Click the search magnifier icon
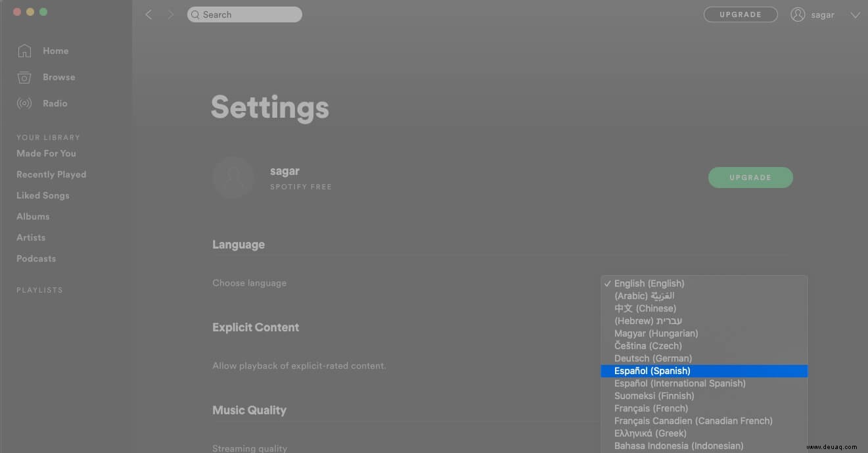The image size is (868, 453). (x=195, y=14)
